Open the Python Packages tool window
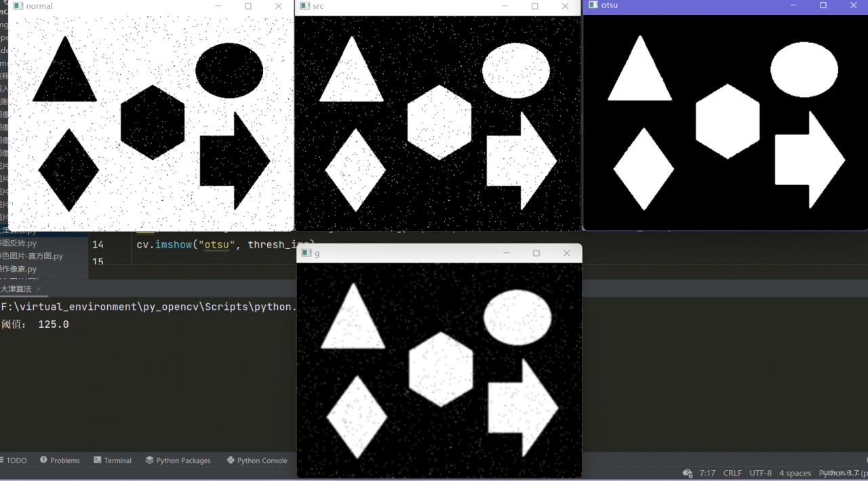This screenshot has width=868, height=481. coord(178,460)
